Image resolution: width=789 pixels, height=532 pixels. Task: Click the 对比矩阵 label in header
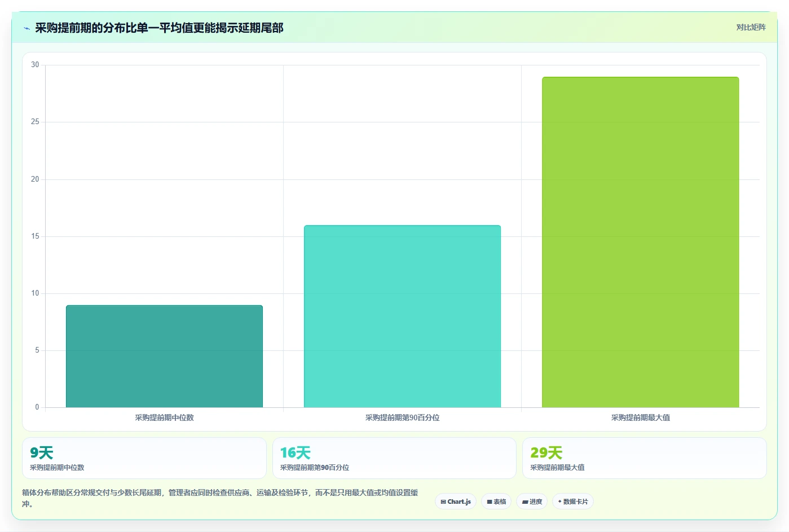[751, 27]
